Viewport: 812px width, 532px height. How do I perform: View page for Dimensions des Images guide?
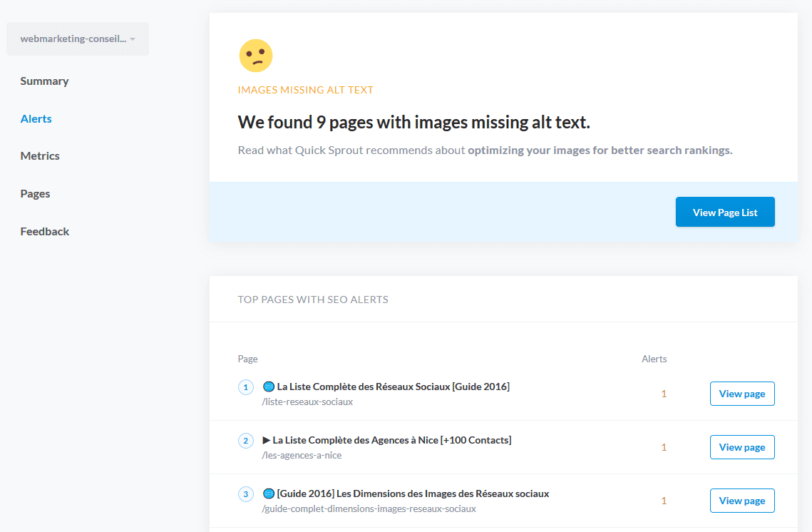[x=742, y=501]
